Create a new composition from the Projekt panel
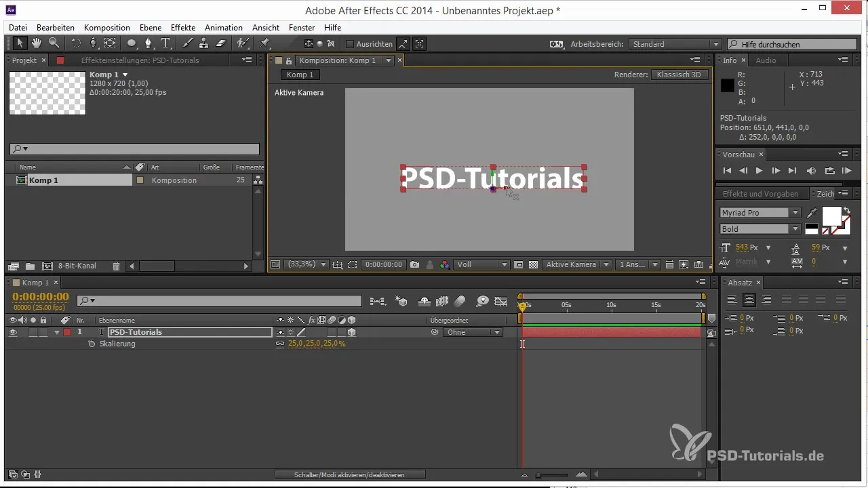This screenshot has width=868, height=488. coord(47,266)
